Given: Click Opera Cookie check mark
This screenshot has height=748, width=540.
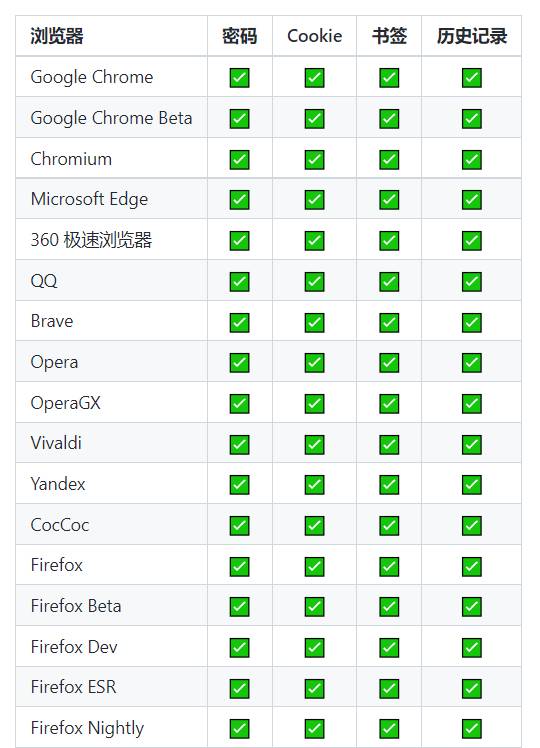Looking at the screenshot, I should [x=314, y=363].
